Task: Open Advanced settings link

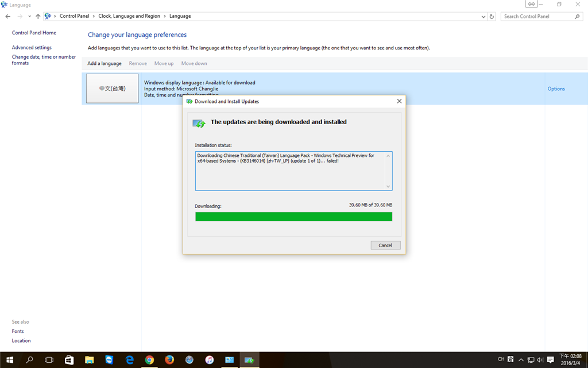Action: [x=32, y=47]
